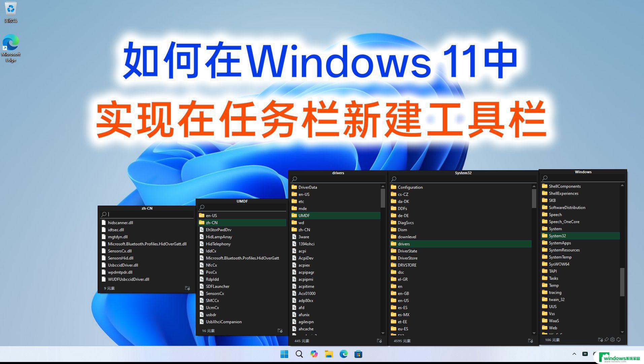Viewport: 644px width, 364px height.
Task: Open Microsoft Edge from taskbar
Action: point(343,354)
